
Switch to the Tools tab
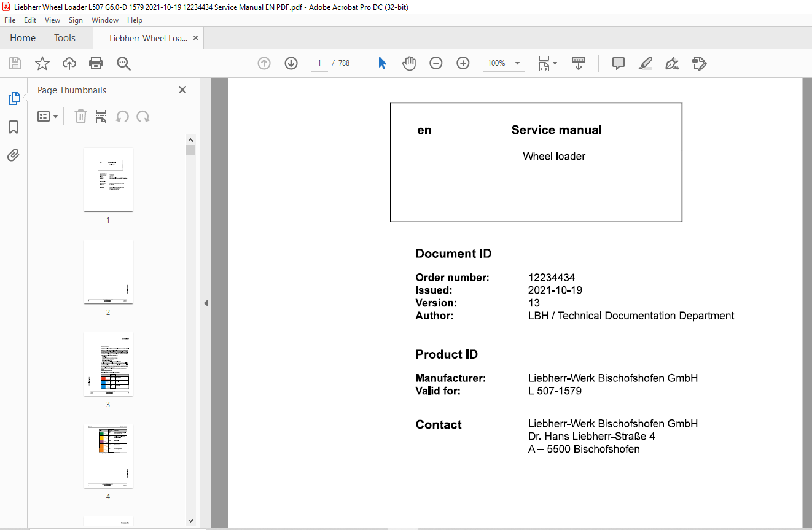pos(64,38)
